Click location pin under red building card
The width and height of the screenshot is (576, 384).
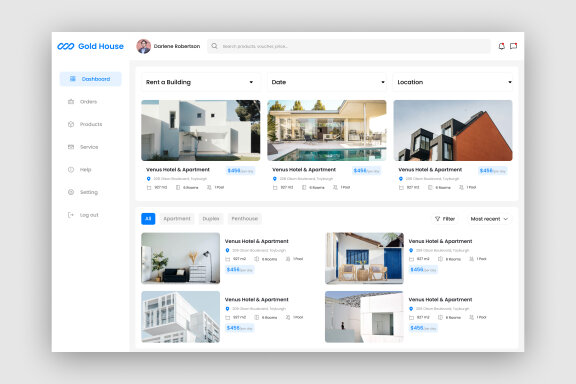(x=401, y=179)
